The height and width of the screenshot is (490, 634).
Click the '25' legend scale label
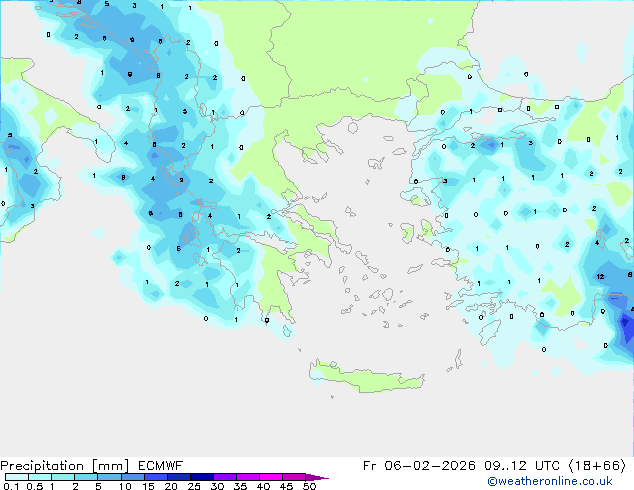coord(194,486)
